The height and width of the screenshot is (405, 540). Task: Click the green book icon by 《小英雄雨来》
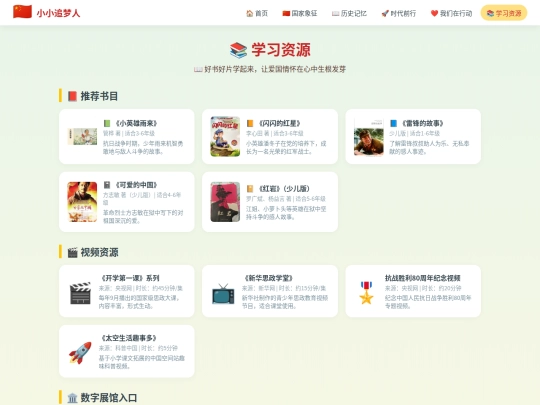tap(107, 123)
